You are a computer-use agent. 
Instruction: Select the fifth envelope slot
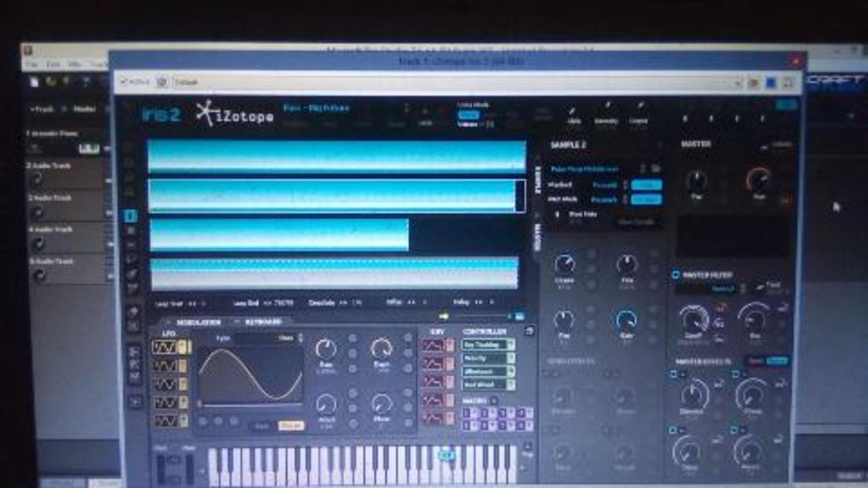(x=433, y=418)
